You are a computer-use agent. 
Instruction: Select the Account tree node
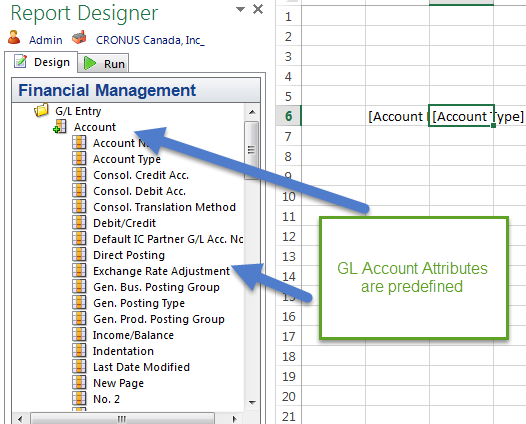coord(95,127)
